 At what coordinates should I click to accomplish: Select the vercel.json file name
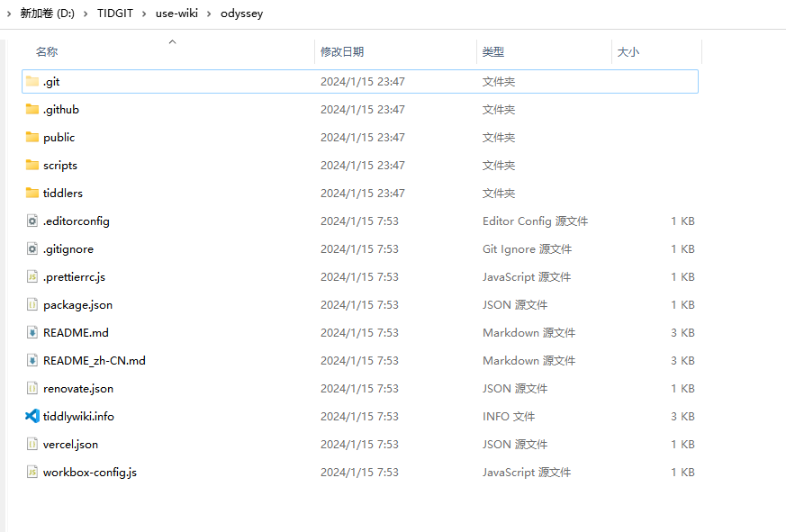pos(71,445)
